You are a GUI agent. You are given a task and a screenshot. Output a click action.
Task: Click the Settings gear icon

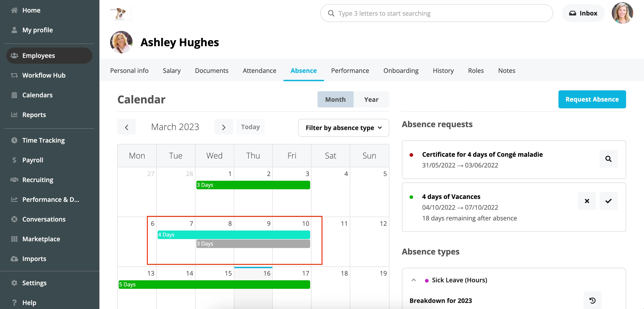pos(14,283)
